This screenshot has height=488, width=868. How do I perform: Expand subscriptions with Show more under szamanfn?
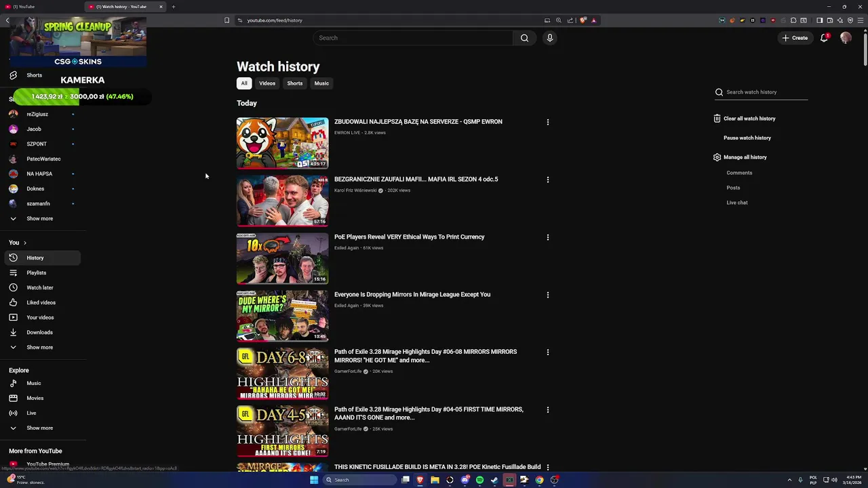pos(39,218)
